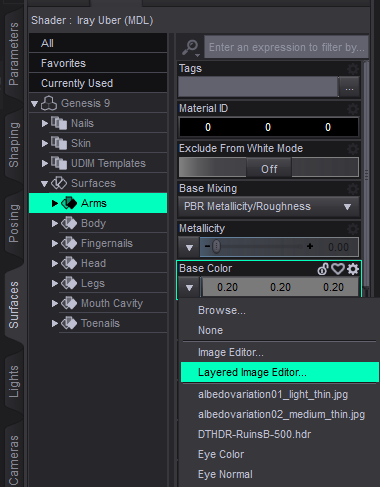Click the filter expression input field
380x487 pixels.
coord(286,47)
